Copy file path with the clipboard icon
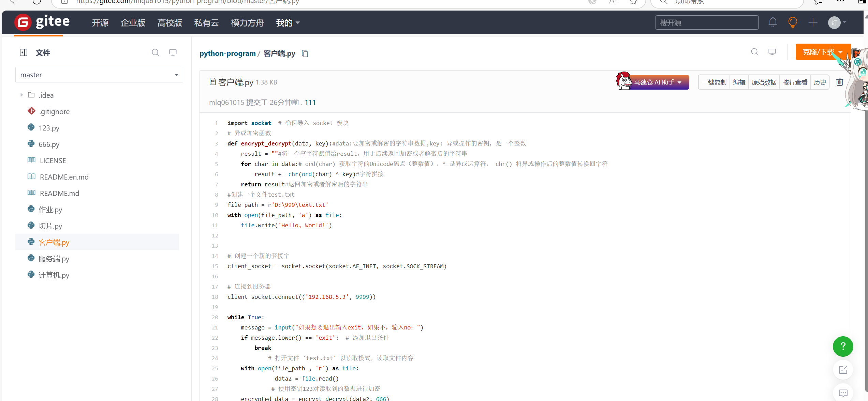 point(305,53)
